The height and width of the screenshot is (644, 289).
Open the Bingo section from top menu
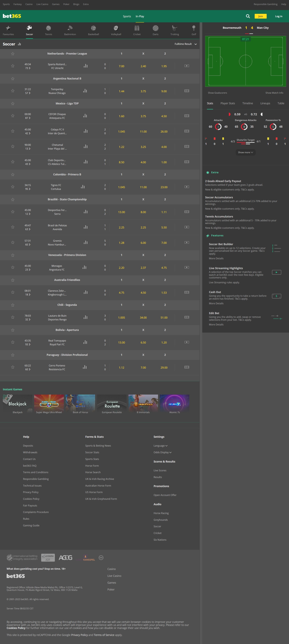pos(76,4)
